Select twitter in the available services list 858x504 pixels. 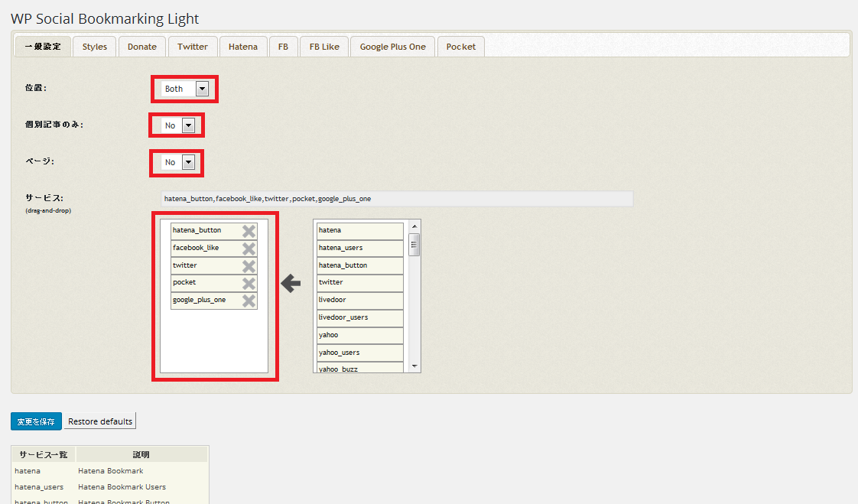click(x=360, y=282)
